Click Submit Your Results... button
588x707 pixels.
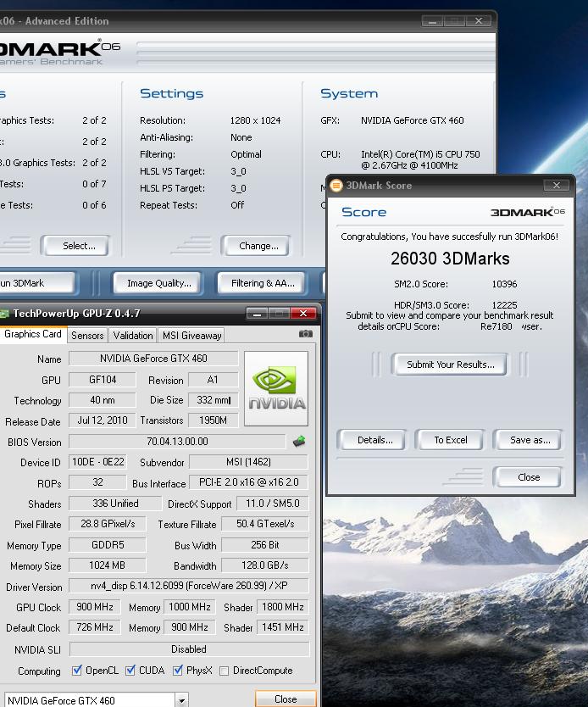point(450,365)
